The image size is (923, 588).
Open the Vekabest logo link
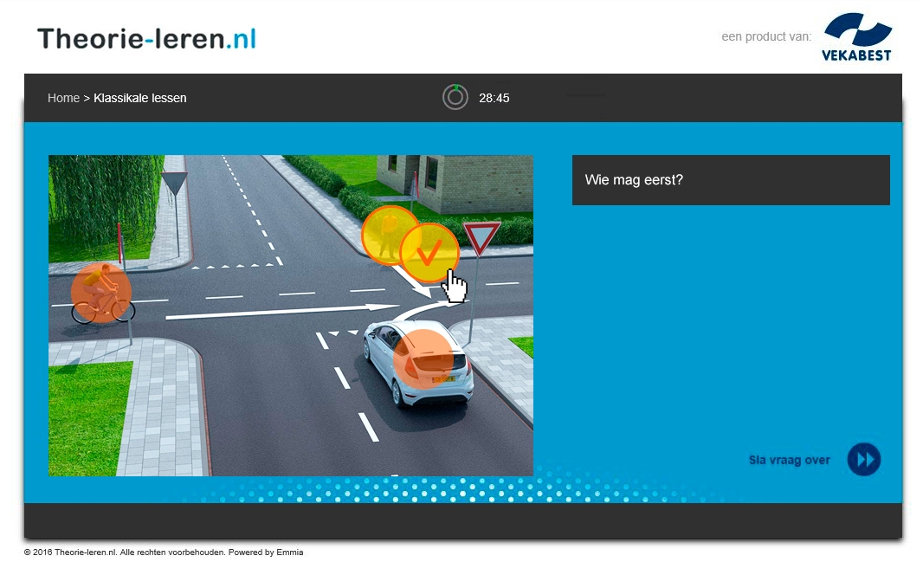click(x=857, y=37)
